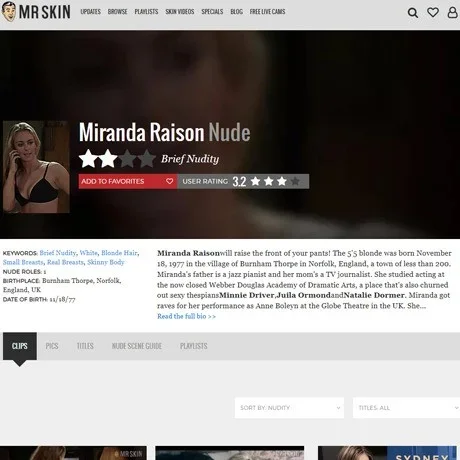Open the Natalie Dormer link in bio
Image resolution: width=460 pixels, height=460 pixels.
click(374, 295)
